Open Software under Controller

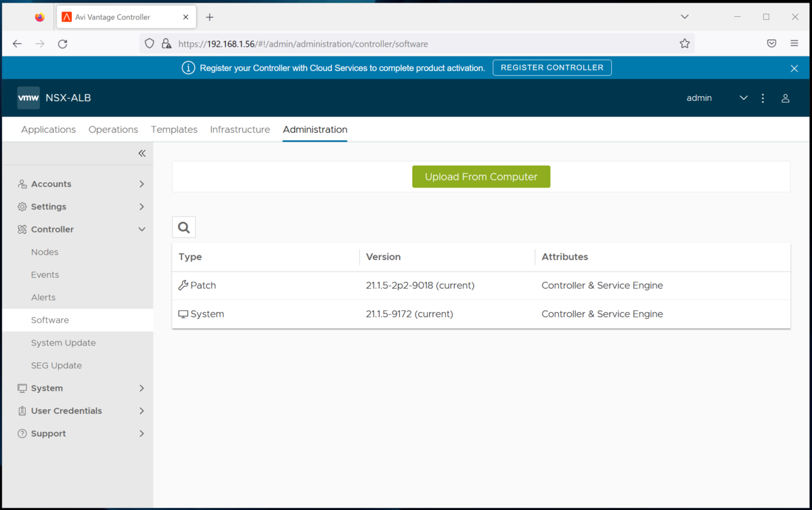pos(77,320)
